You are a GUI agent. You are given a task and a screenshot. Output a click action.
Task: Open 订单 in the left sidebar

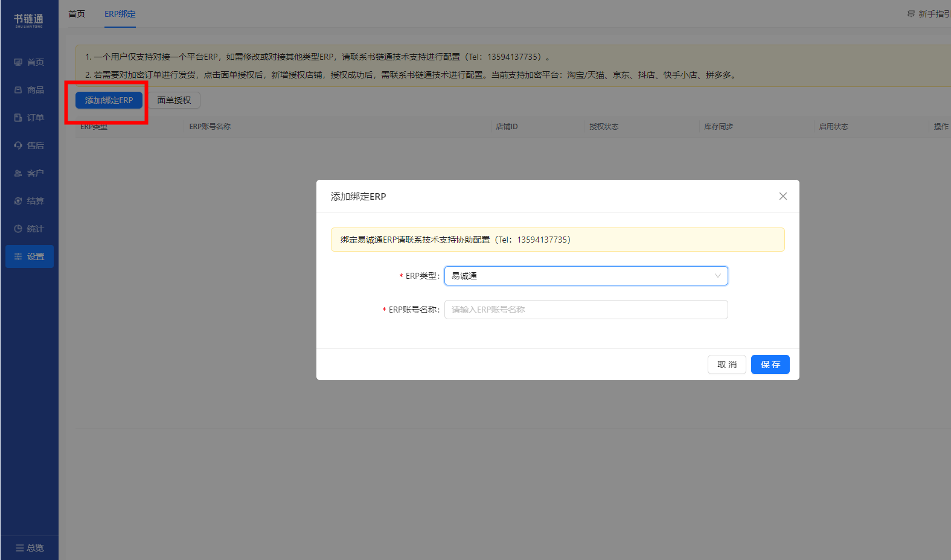click(30, 118)
